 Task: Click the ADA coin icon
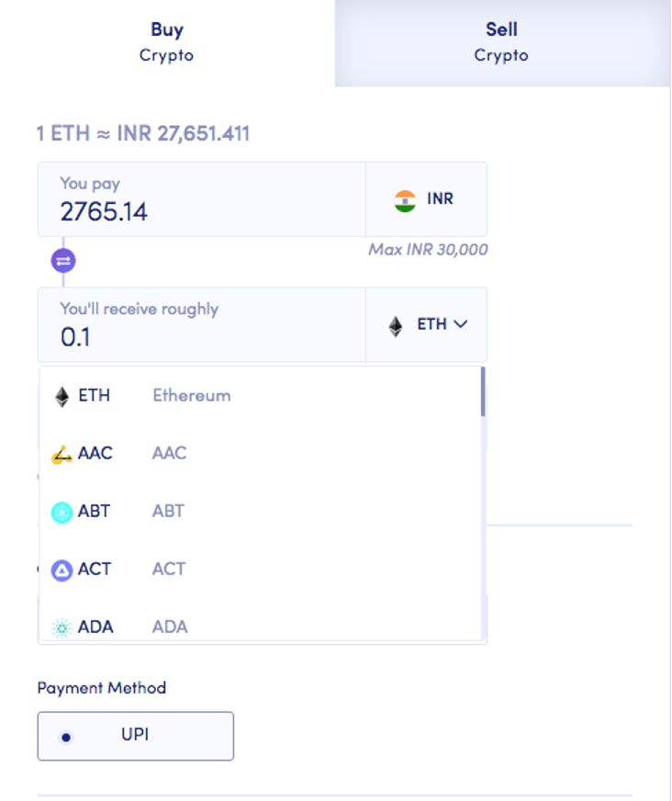[x=62, y=628]
